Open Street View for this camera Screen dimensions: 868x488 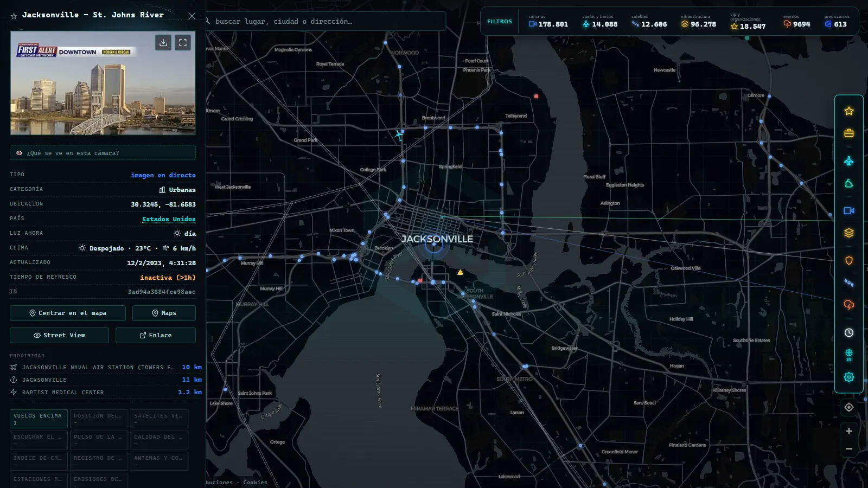pyautogui.click(x=59, y=335)
